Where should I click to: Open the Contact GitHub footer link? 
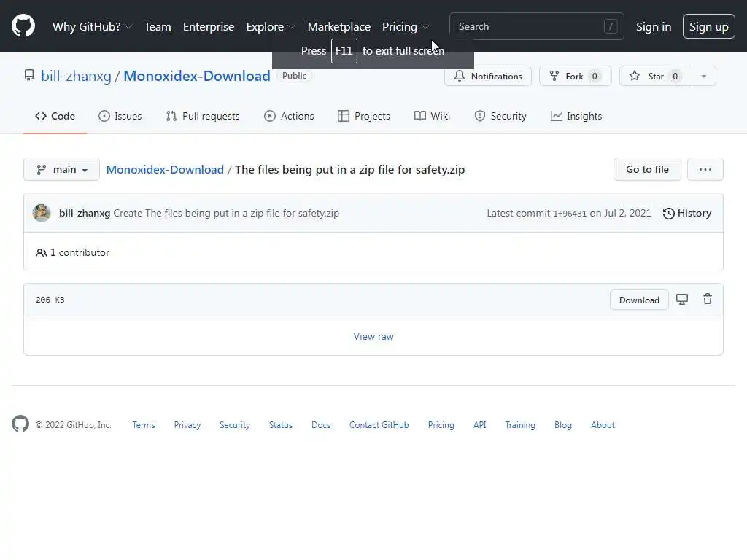point(379,425)
